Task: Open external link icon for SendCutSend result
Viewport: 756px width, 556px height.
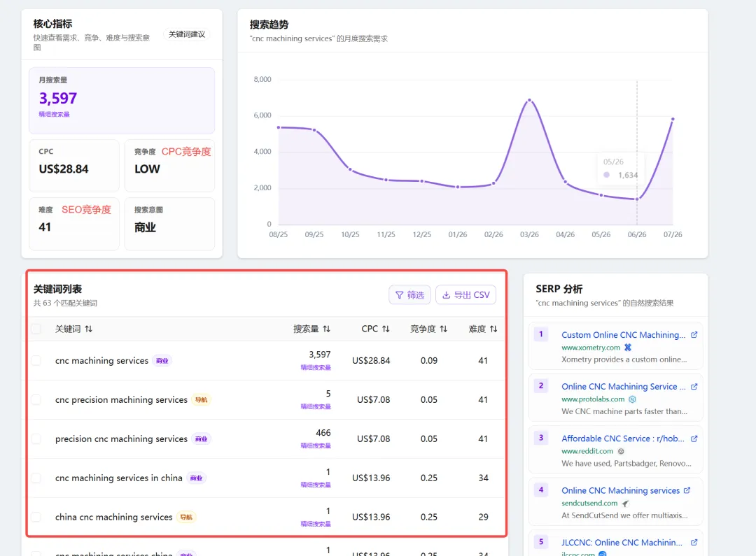Action: point(687,490)
